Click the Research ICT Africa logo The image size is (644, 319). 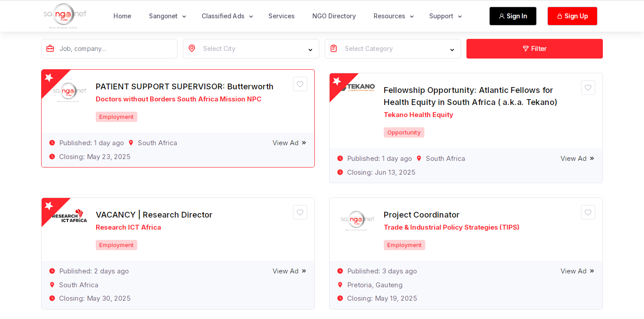tap(70, 216)
